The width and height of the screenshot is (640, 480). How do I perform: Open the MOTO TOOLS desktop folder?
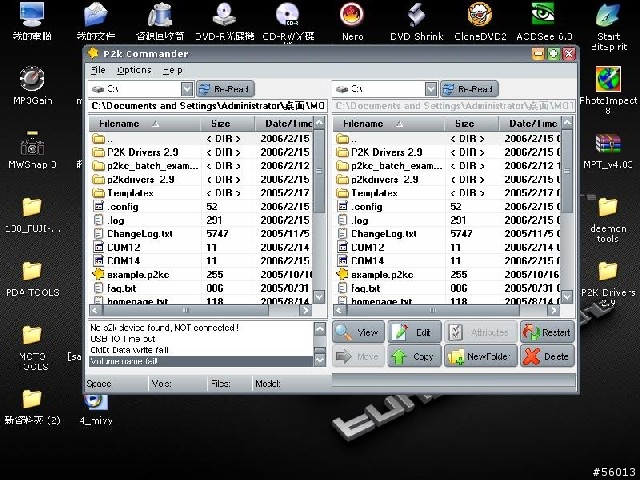click(x=32, y=336)
